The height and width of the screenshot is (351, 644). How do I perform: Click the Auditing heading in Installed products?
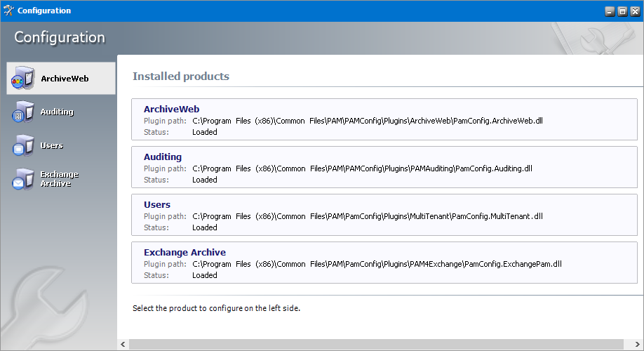point(162,157)
